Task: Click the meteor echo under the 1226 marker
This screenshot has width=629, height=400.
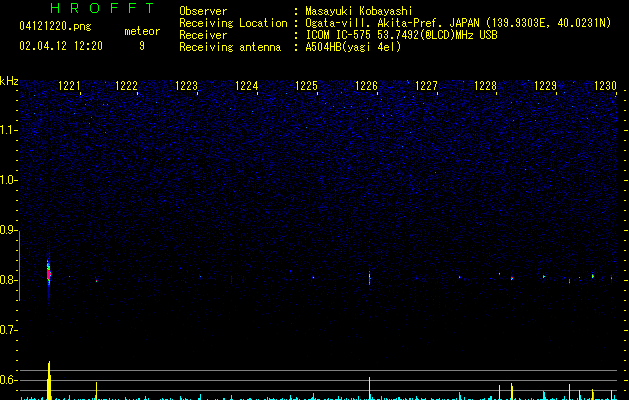Action: (x=369, y=278)
